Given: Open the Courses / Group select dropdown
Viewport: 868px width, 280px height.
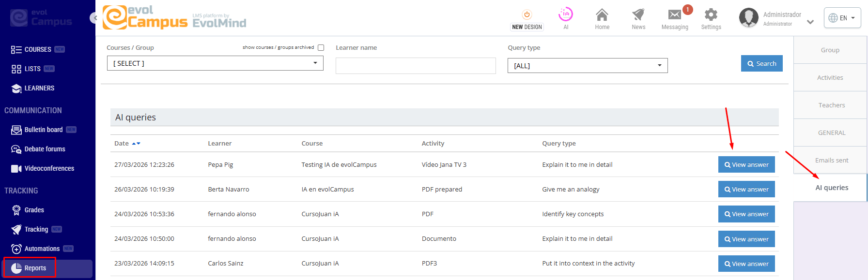Looking at the screenshot, I should pyautogui.click(x=215, y=63).
